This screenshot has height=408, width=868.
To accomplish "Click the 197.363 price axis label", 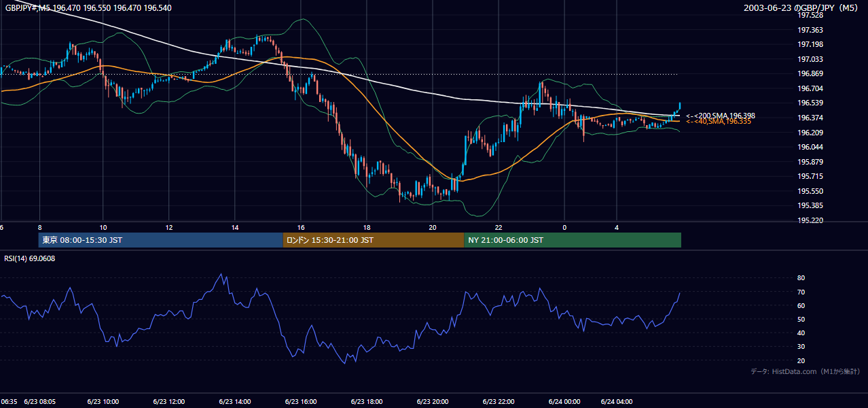I will point(812,30).
